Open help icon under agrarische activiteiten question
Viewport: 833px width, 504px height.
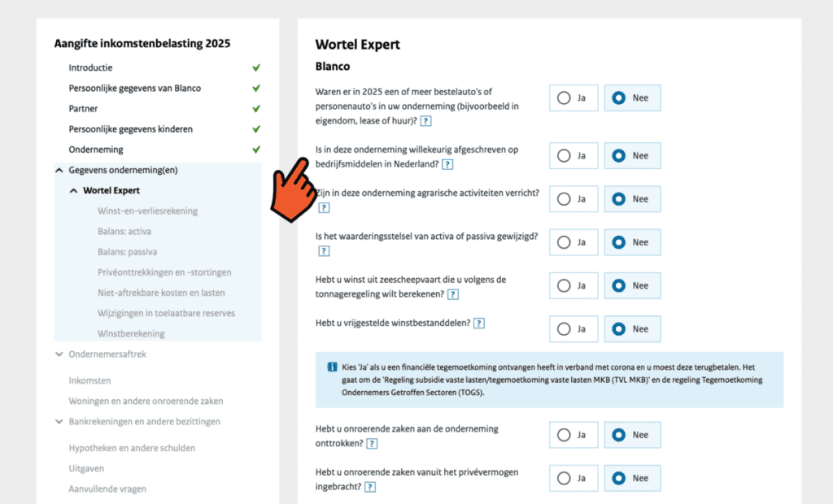[x=324, y=208]
